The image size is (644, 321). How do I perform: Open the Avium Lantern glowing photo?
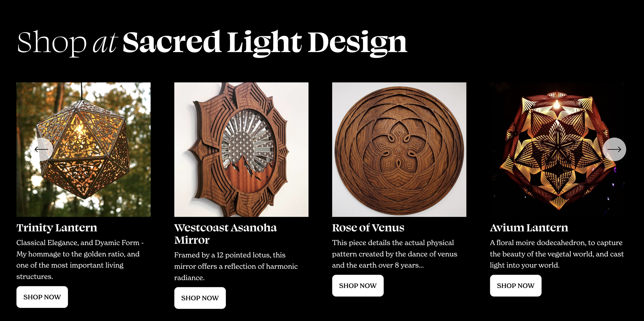click(x=557, y=150)
